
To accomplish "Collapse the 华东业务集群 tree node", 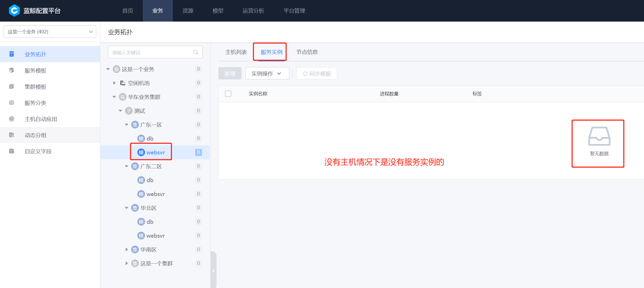I will point(114,97).
